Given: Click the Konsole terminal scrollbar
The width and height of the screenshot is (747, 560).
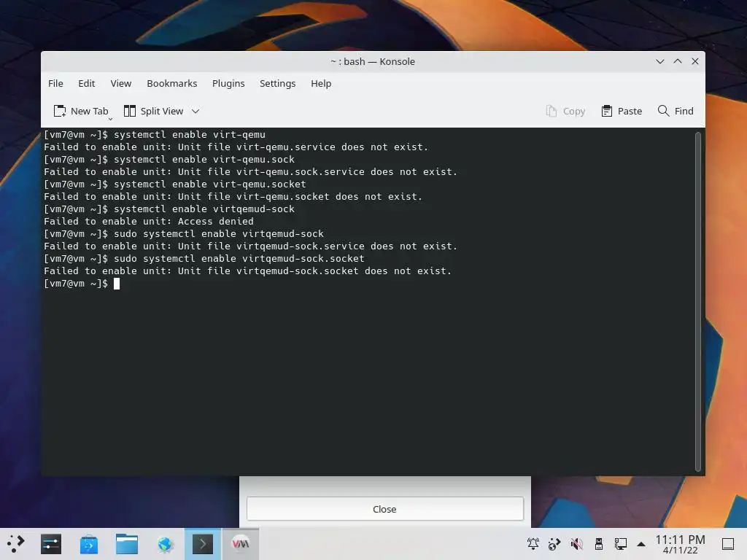Looking at the screenshot, I should (x=698, y=301).
